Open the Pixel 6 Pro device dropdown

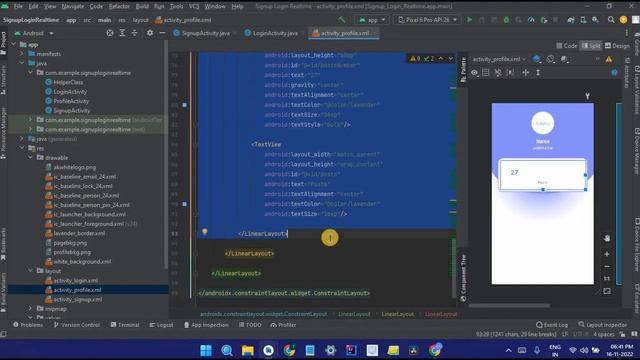(x=427, y=20)
